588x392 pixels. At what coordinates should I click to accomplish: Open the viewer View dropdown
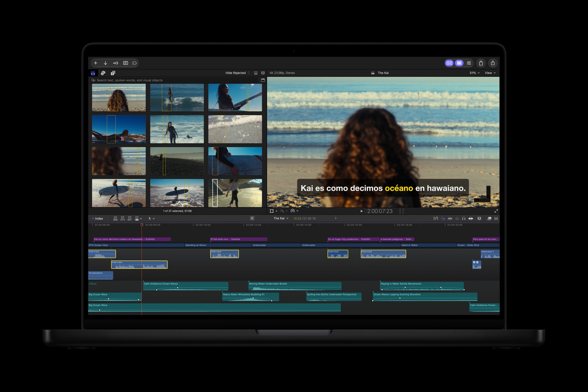(x=490, y=73)
